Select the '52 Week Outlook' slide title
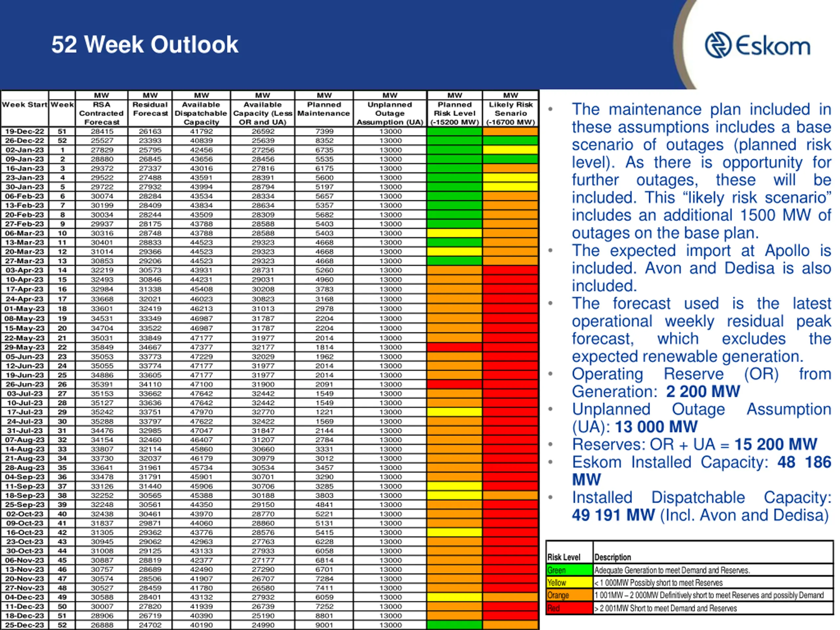 pyautogui.click(x=145, y=44)
